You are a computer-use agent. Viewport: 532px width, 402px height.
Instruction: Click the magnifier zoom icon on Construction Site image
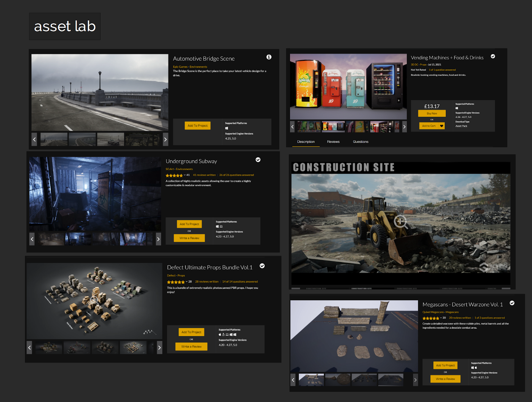(x=401, y=222)
